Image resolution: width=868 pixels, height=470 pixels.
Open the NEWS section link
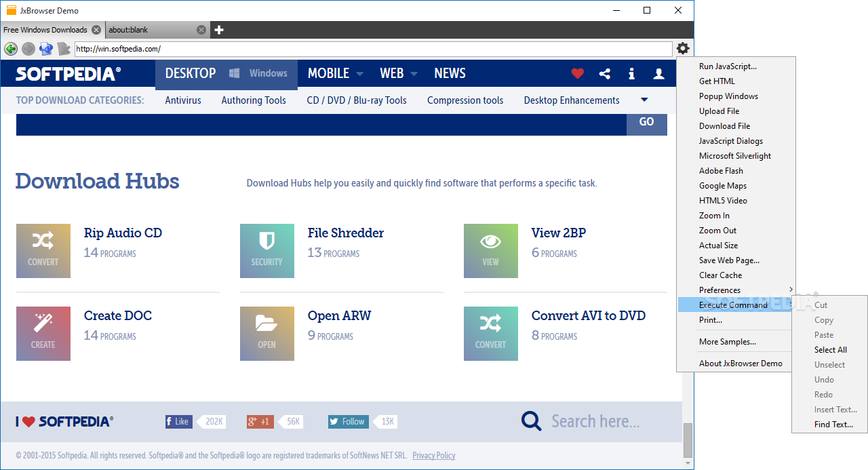(450, 73)
